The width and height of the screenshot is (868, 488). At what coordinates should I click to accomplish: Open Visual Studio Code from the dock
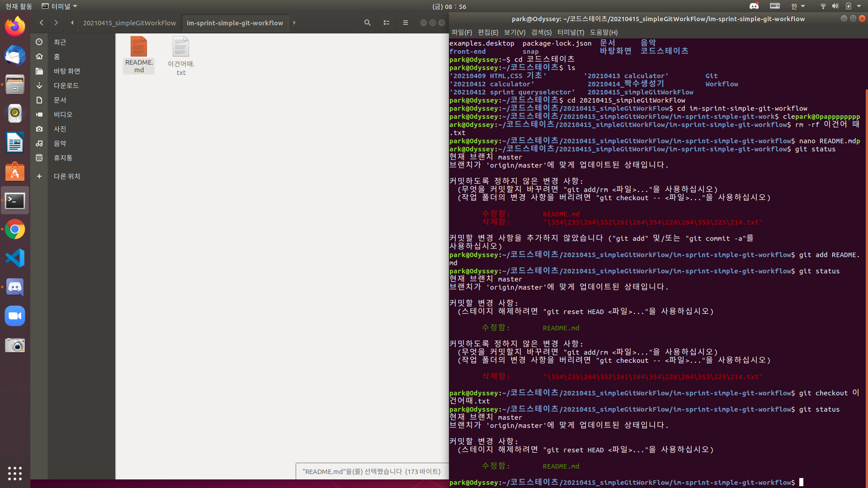[x=15, y=258]
